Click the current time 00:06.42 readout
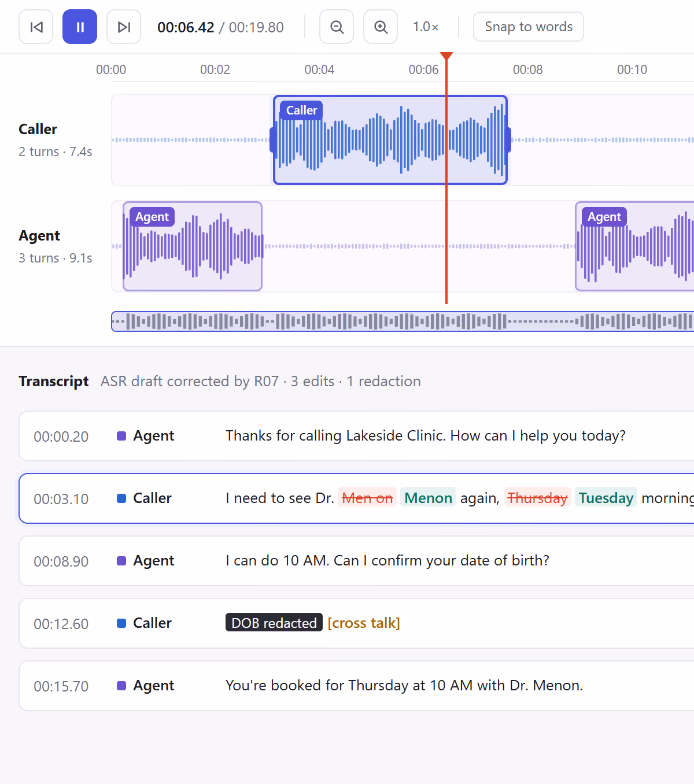The width and height of the screenshot is (694, 784). tap(186, 27)
